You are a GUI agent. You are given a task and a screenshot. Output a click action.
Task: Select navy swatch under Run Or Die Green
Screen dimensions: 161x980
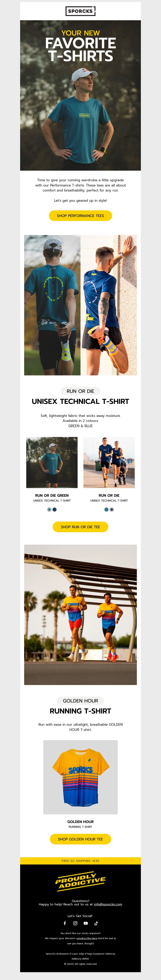click(55, 509)
